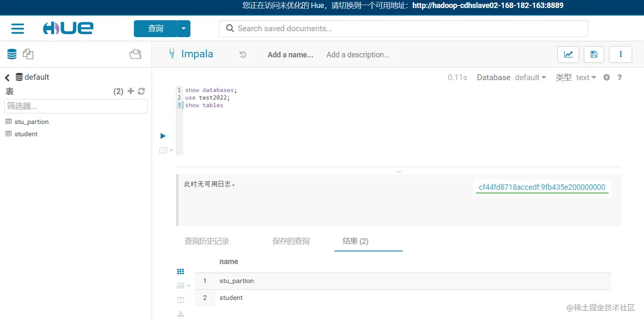Viewport: 644px width, 321px height.
Task: Add a new table with plus icon
Action: point(131,91)
